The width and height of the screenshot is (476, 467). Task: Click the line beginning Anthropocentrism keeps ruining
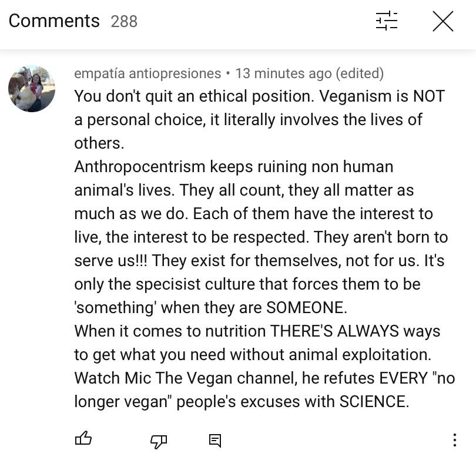[x=234, y=167]
